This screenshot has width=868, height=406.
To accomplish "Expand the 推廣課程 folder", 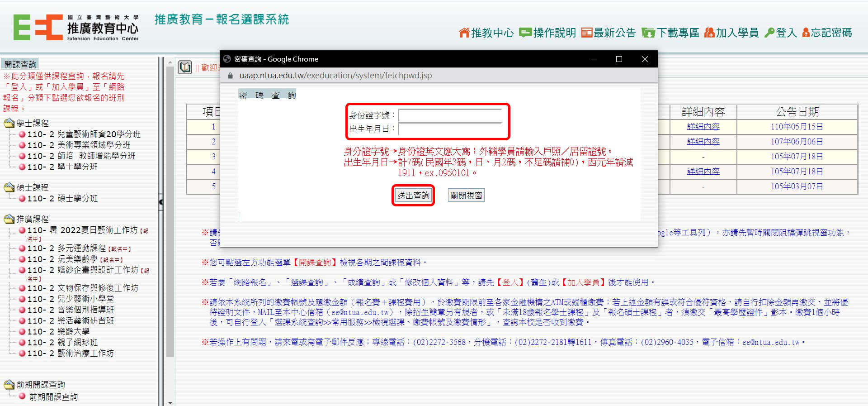I will (x=9, y=219).
